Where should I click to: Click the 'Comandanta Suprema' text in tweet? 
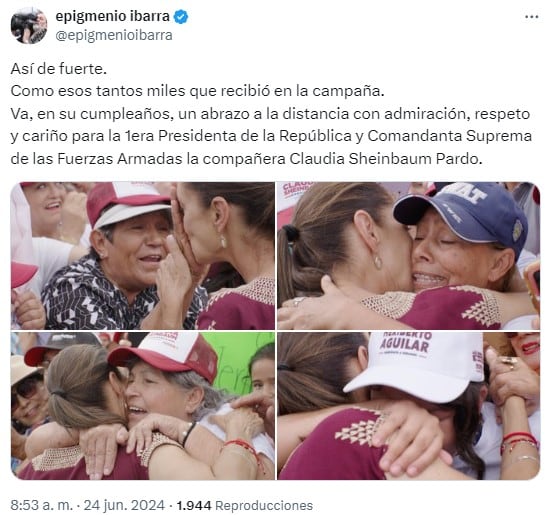tap(450, 136)
